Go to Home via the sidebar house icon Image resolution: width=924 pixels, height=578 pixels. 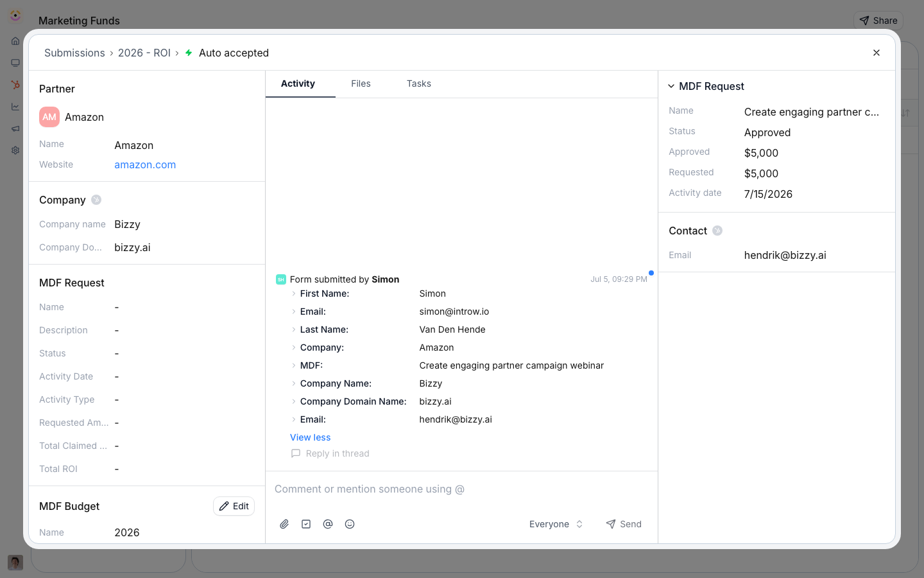[x=15, y=41]
